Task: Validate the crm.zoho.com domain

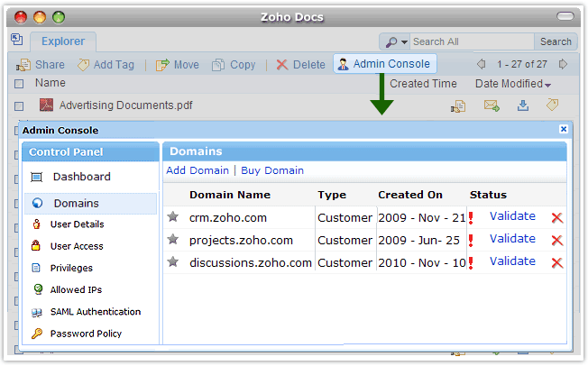Action: (x=512, y=216)
